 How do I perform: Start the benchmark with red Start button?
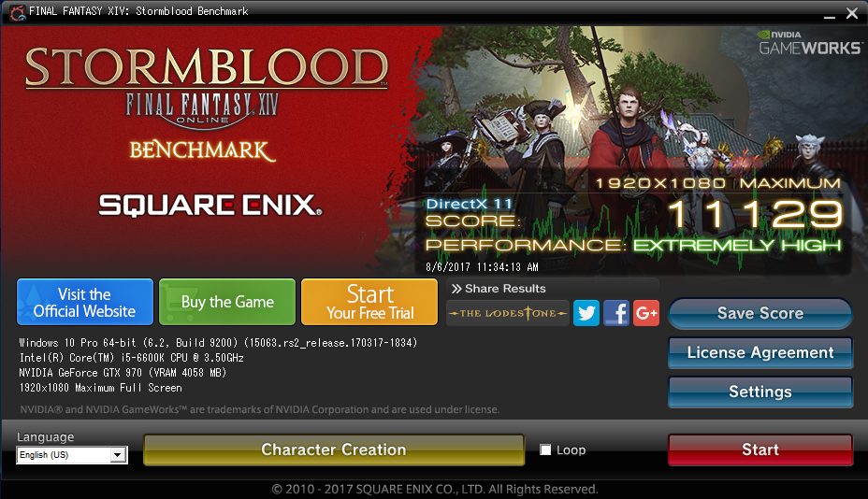tap(760, 449)
